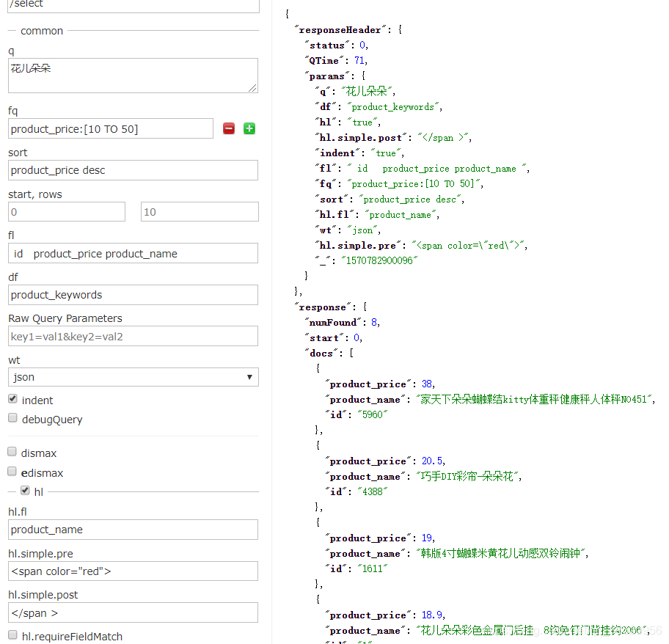The height and width of the screenshot is (644, 669).
Task: Click the hl.fl input field
Action: [133, 530]
